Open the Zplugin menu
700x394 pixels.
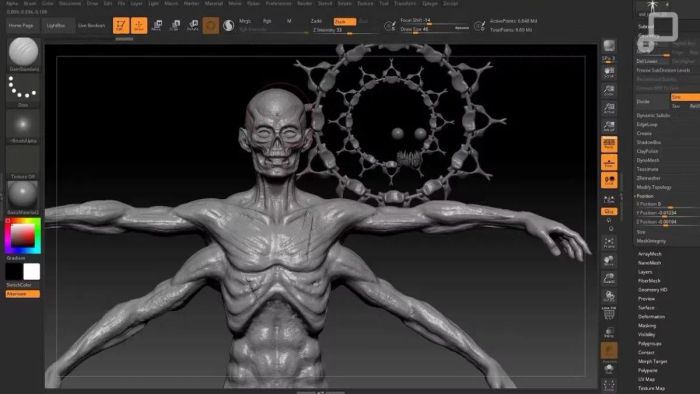pyautogui.click(x=429, y=4)
